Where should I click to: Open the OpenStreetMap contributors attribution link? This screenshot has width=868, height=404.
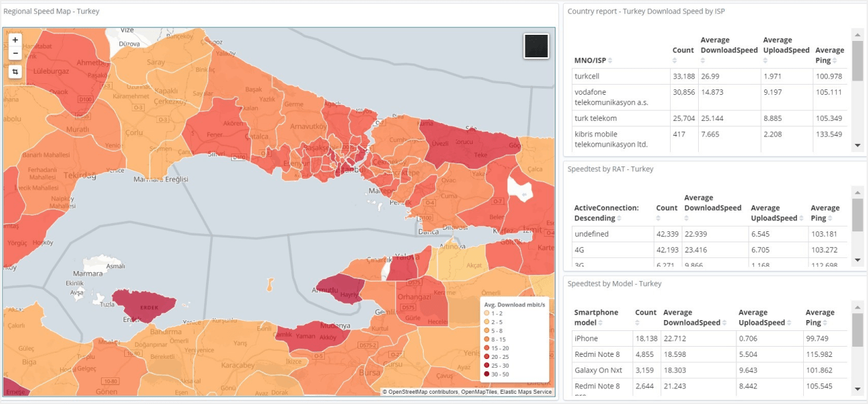(x=423, y=392)
